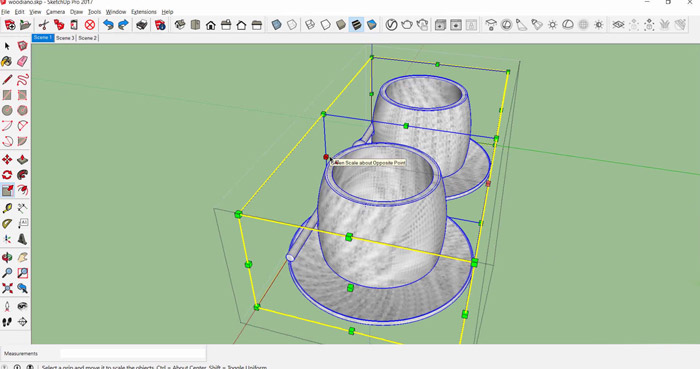The height and width of the screenshot is (369, 700).
Task: Pick the Make Component tool
Action: (x=22, y=46)
